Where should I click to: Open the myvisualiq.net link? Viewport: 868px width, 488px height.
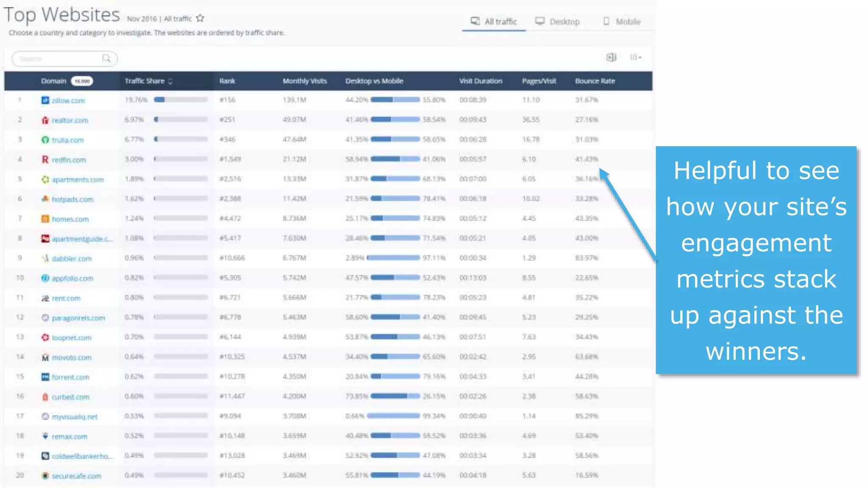pos(75,417)
